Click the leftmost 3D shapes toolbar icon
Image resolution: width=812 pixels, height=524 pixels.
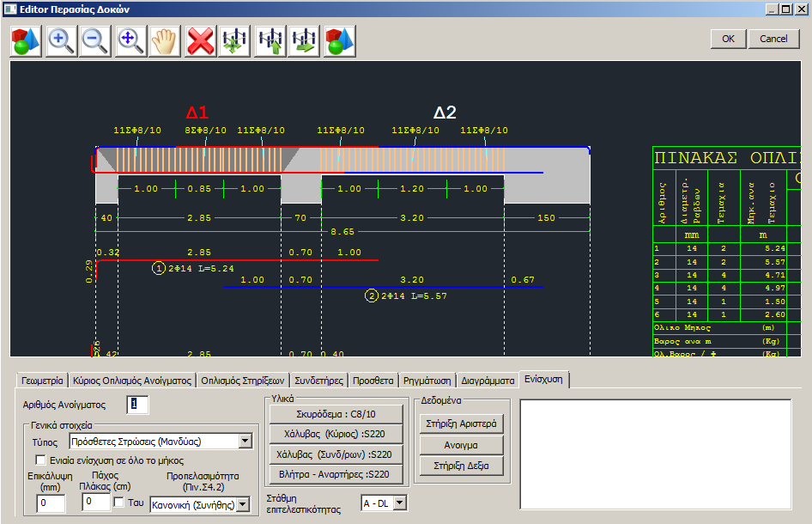coord(26,41)
